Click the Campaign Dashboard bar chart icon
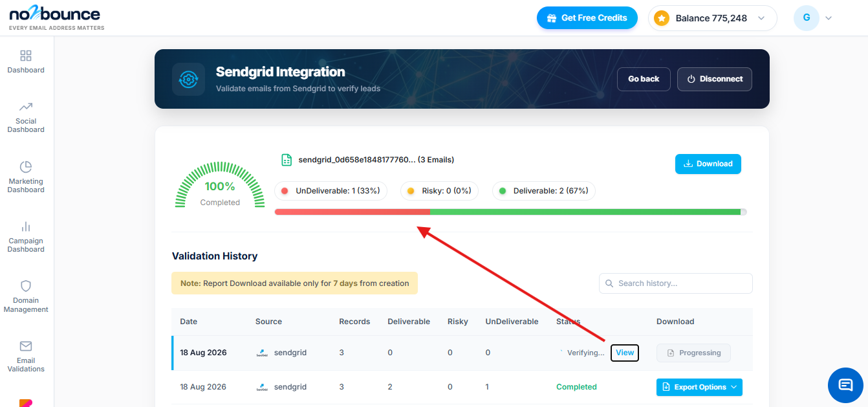Viewport: 868px width, 407px height. click(26, 226)
